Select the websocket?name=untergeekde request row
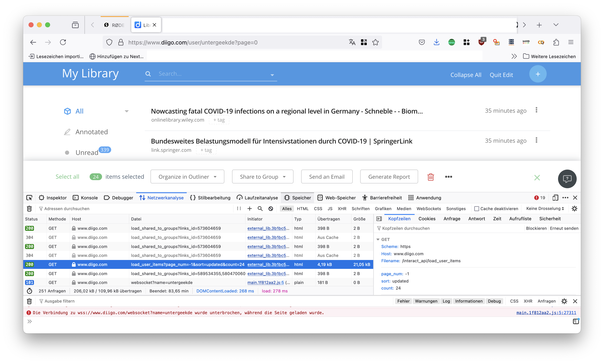Screen dimensions: 604x364 198,283
